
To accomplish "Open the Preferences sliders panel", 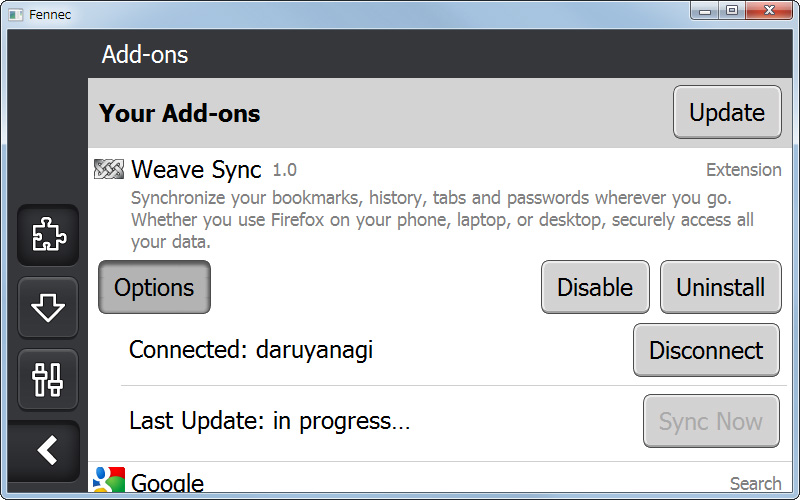I will (48, 379).
